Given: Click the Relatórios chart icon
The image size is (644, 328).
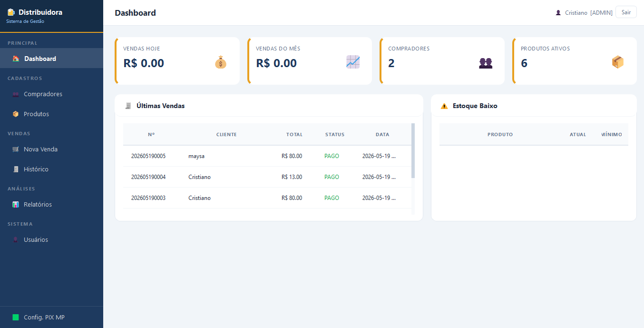Looking at the screenshot, I should [16, 205].
